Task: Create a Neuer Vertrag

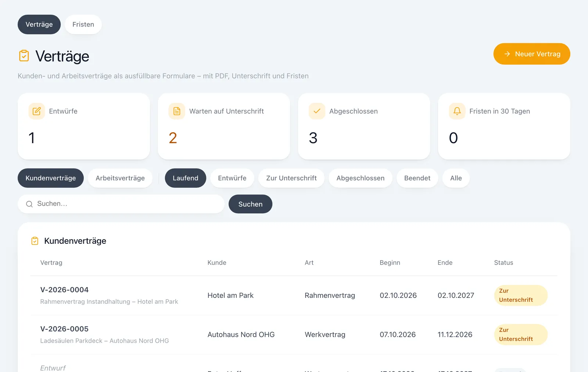Action: coord(532,54)
